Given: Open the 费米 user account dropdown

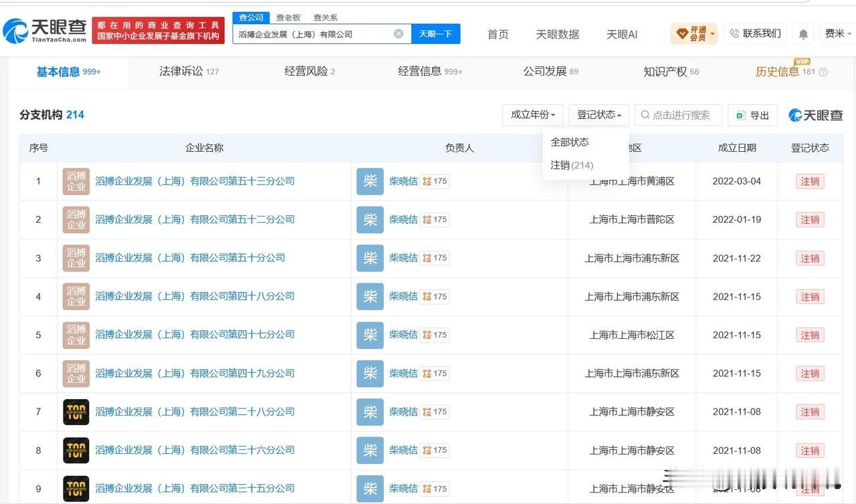Looking at the screenshot, I should 837,33.
